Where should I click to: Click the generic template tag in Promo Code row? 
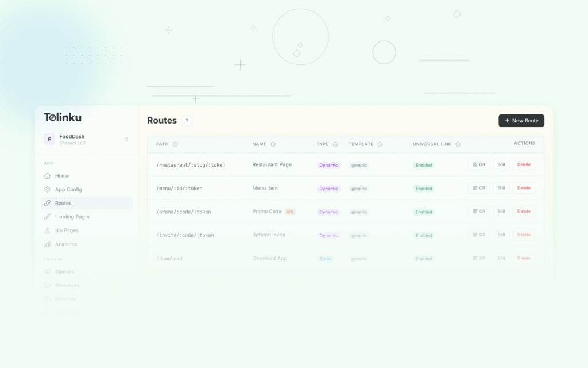pyautogui.click(x=359, y=212)
